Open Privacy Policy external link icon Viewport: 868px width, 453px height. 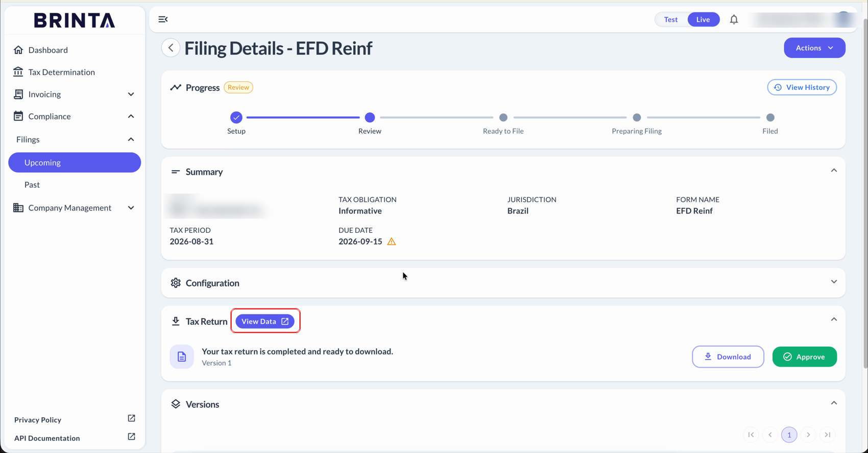131,418
